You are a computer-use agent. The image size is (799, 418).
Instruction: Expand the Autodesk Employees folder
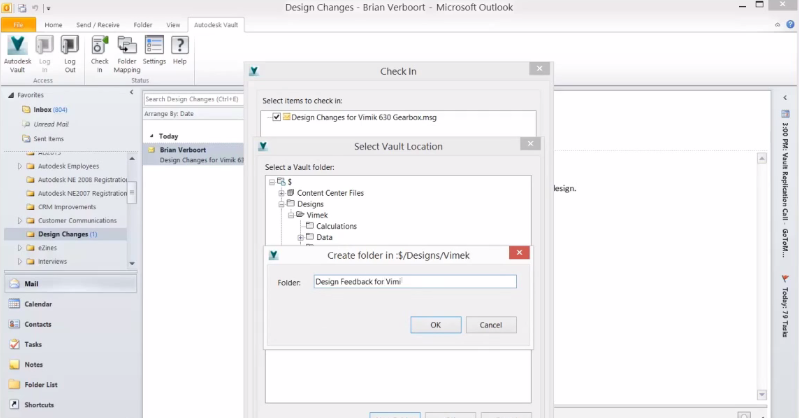[x=20, y=166]
